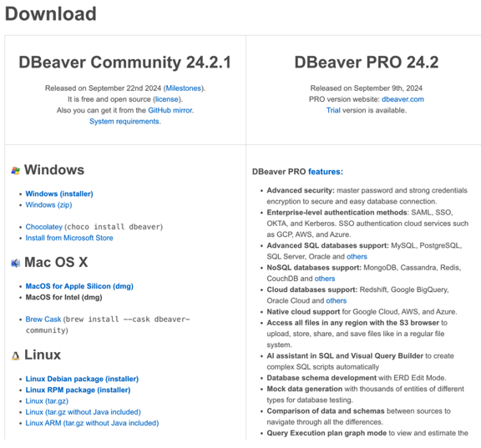Click the Trial version link
Image resolution: width=481 pixels, height=448 pixels.
click(x=333, y=110)
